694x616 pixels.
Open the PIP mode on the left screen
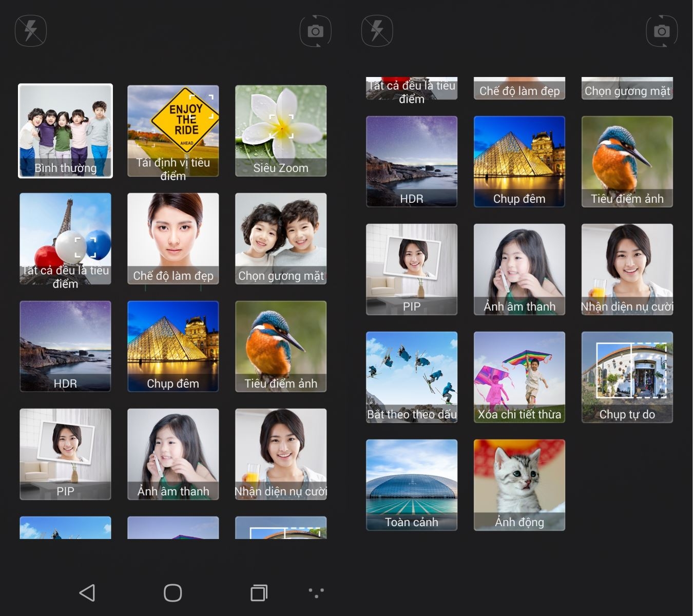pyautogui.click(x=65, y=454)
